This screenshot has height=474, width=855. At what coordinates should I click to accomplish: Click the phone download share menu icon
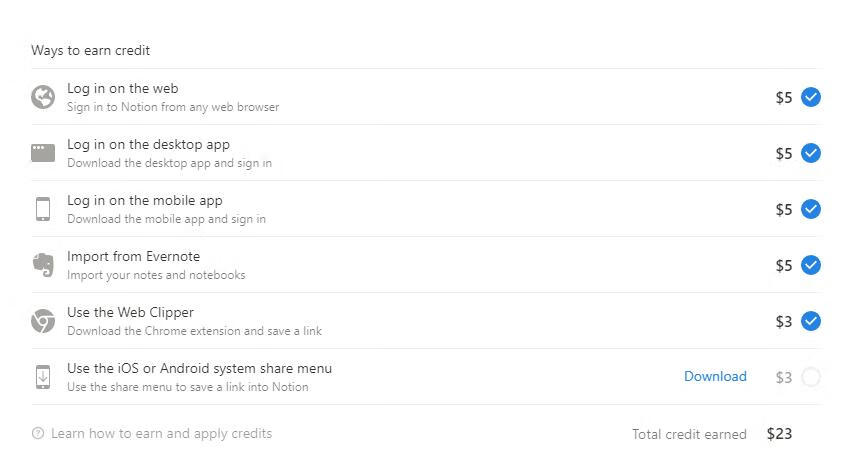pos(43,377)
